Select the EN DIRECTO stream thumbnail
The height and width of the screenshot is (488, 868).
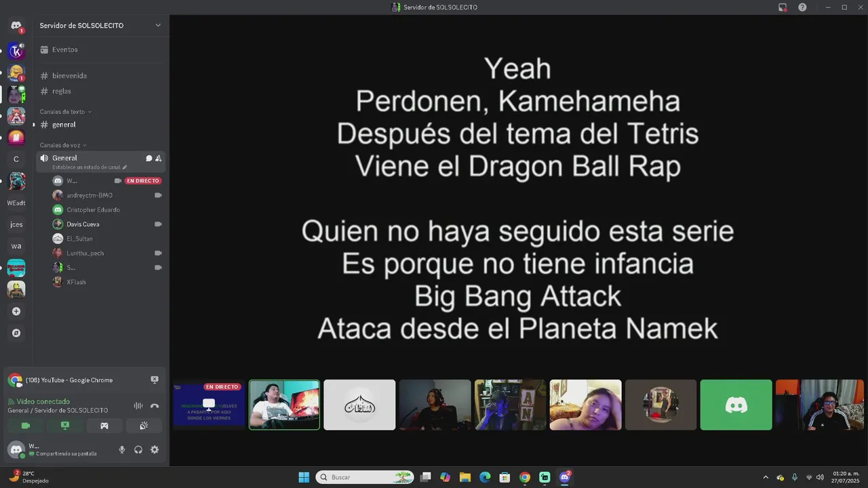pyautogui.click(x=209, y=405)
